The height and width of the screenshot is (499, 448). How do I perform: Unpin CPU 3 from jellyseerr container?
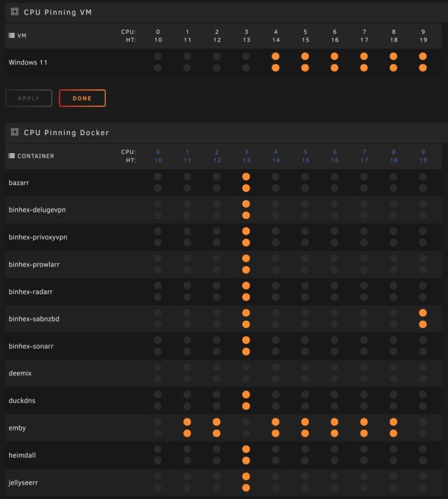246,476
